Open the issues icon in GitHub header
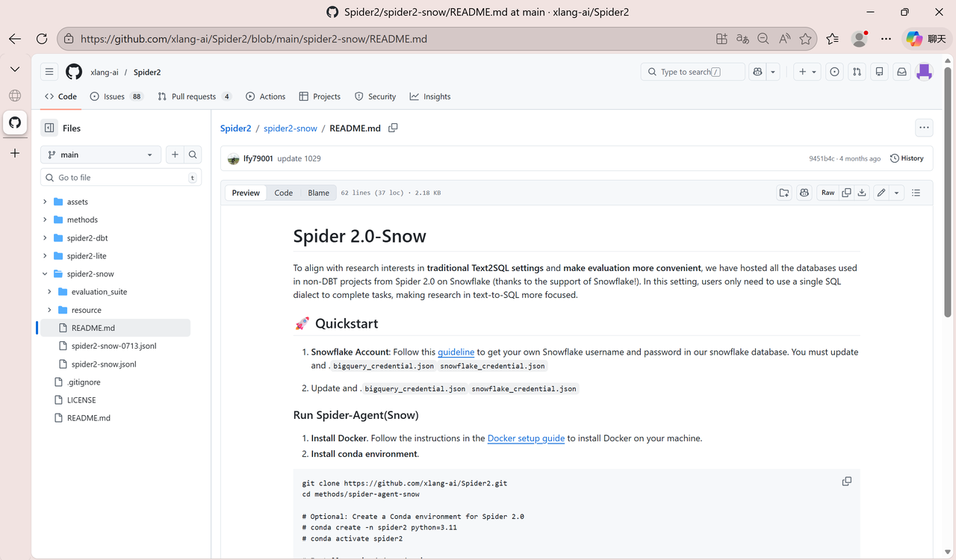 (x=835, y=72)
